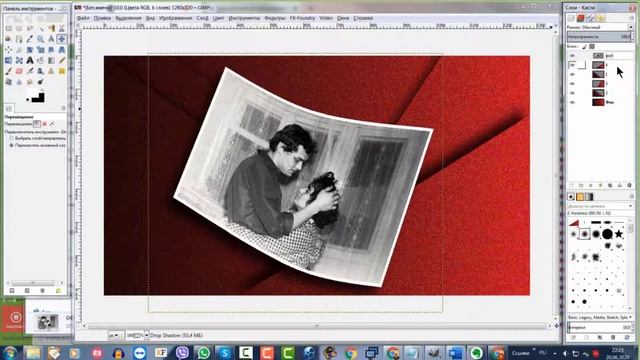Open the px unit dropdown in status bar
The image size is (640, 360).
(x=116, y=336)
